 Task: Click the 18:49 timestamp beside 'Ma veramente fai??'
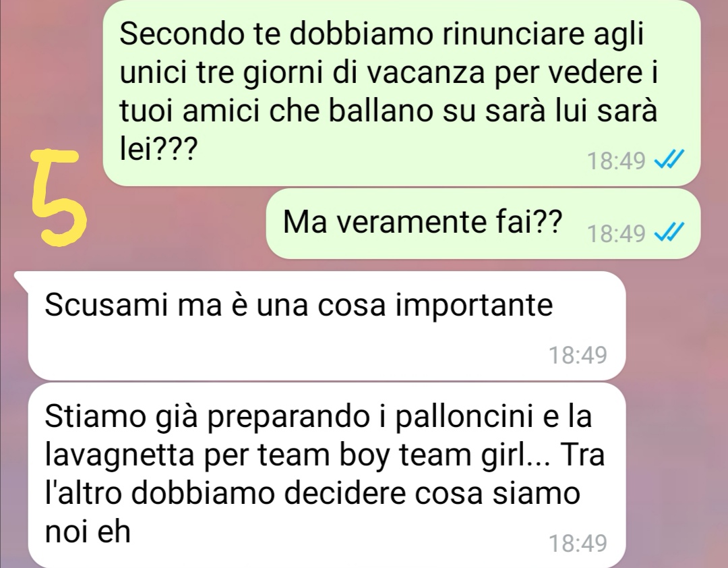(616, 233)
